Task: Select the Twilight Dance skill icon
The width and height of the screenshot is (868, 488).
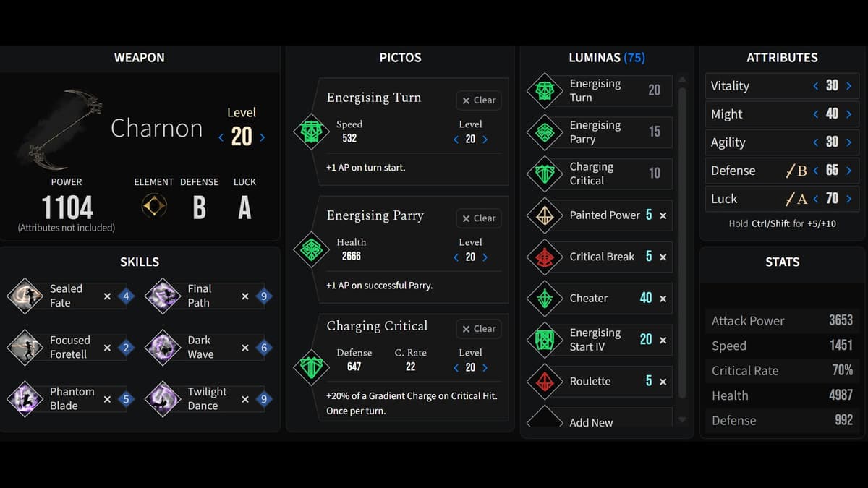Action: 163,398
